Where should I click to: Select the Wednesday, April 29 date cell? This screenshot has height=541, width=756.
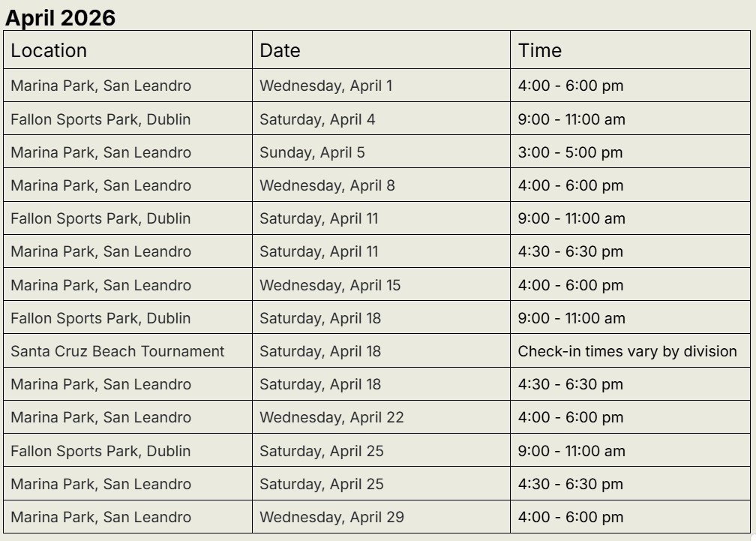click(331, 517)
